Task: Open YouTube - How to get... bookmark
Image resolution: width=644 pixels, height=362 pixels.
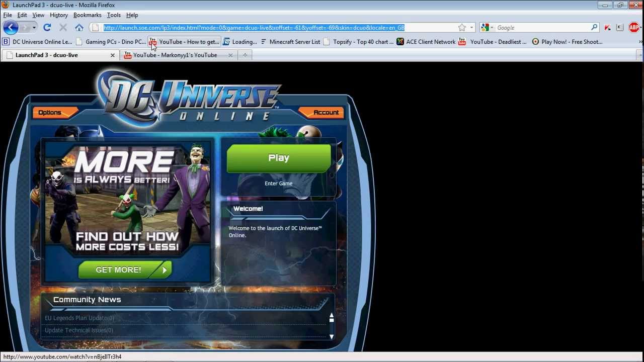Action: point(185,42)
